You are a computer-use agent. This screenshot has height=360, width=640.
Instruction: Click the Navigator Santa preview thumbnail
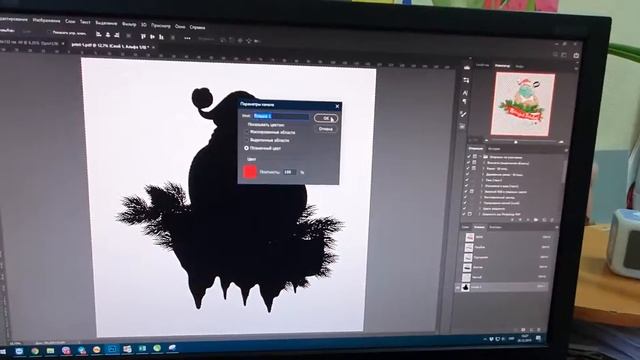coord(523,104)
